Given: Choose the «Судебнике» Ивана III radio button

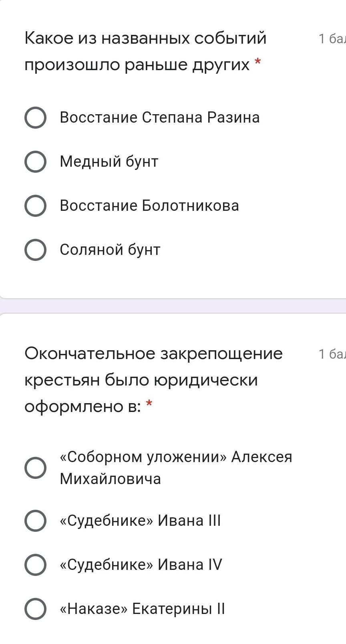Looking at the screenshot, I should (x=35, y=521).
